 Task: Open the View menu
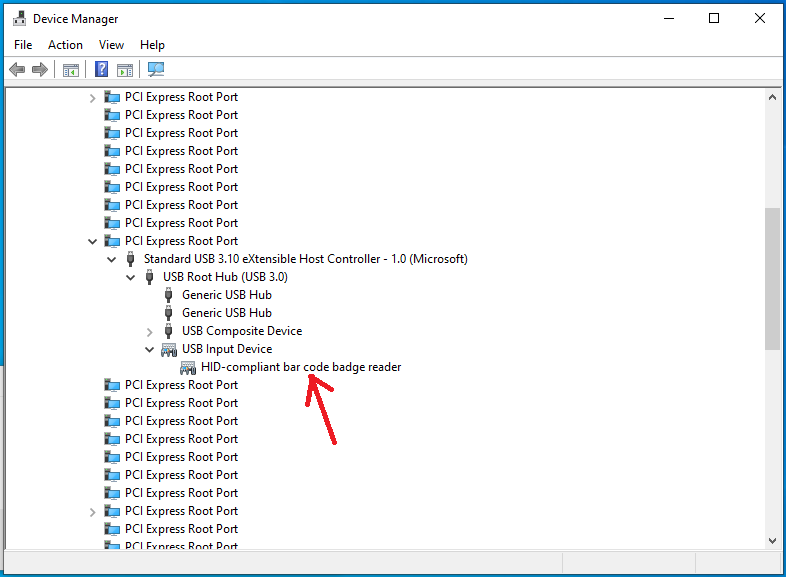click(111, 45)
